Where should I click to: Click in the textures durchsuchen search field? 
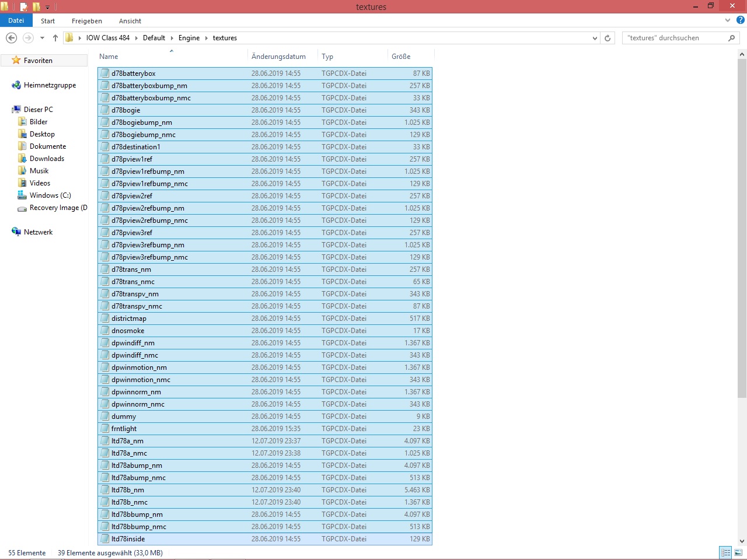[x=674, y=38]
